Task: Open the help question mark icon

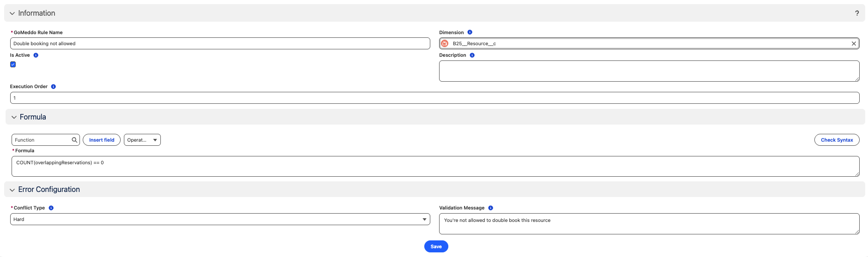Action: [856, 13]
